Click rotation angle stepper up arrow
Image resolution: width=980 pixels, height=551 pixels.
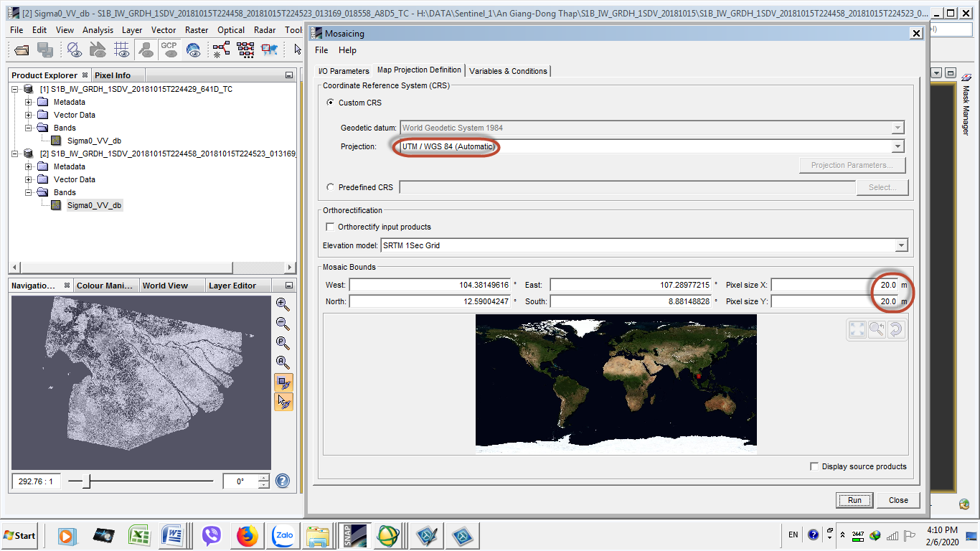[x=264, y=478]
